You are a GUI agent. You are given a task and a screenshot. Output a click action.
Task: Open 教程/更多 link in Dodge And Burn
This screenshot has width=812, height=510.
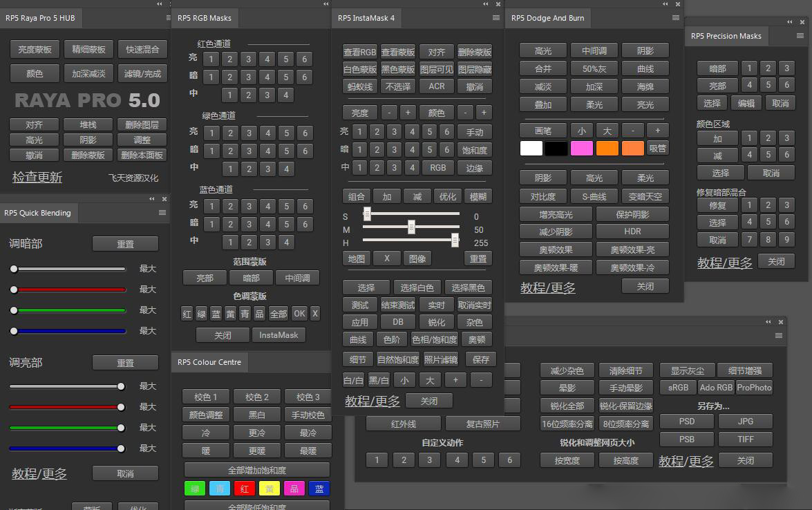[x=548, y=287]
